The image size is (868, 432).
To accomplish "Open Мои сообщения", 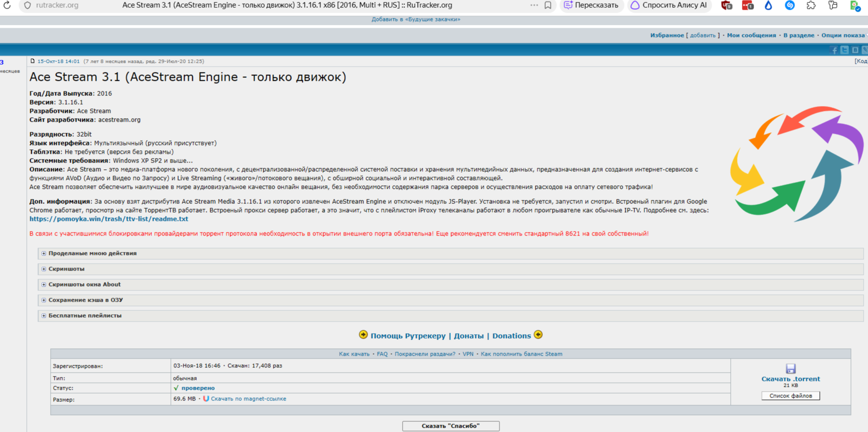I will coord(751,36).
